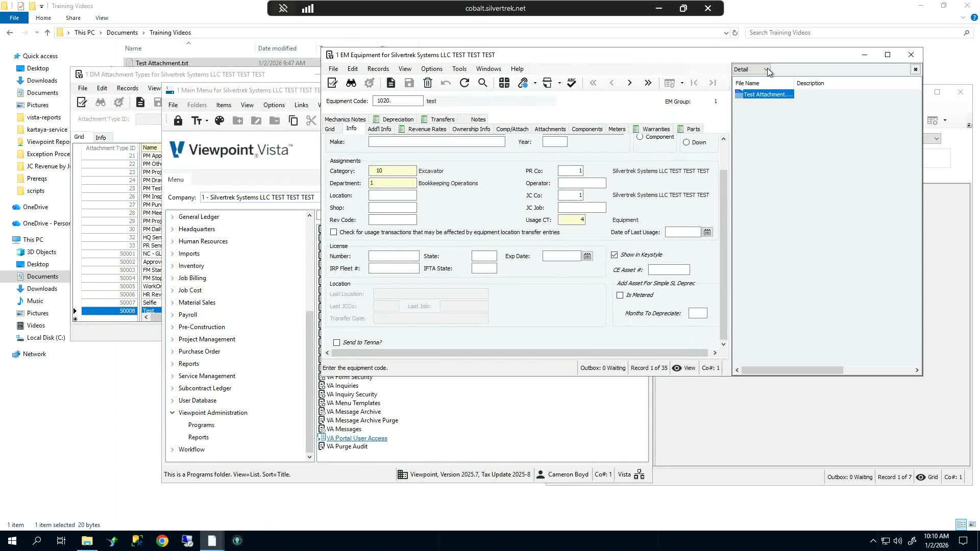Open VA Message Archive Purge program
The height and width of the screenshot is (551, 980).
[x=362, y=420]
